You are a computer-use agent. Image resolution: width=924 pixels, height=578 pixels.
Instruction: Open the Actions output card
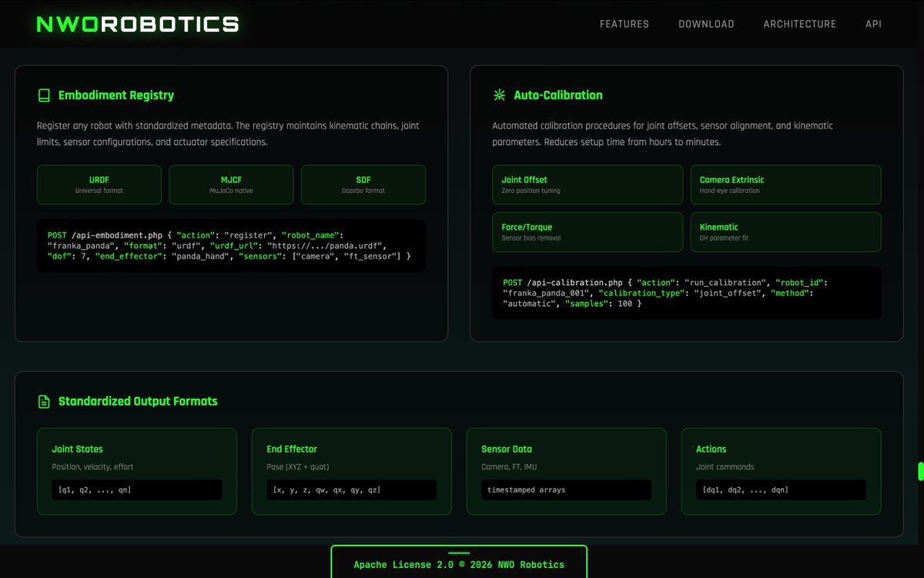point(782,472)
